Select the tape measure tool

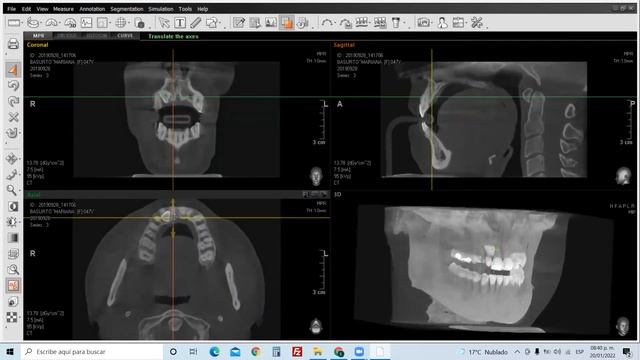coord(33,23)
